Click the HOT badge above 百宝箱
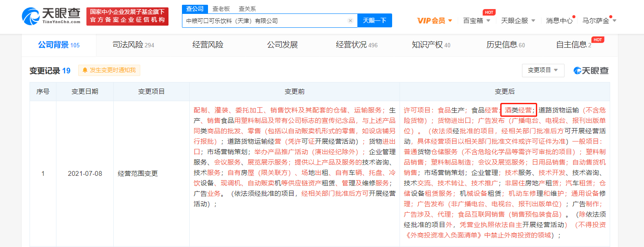The width and height of the screenshot is (644, 247). 489,12
